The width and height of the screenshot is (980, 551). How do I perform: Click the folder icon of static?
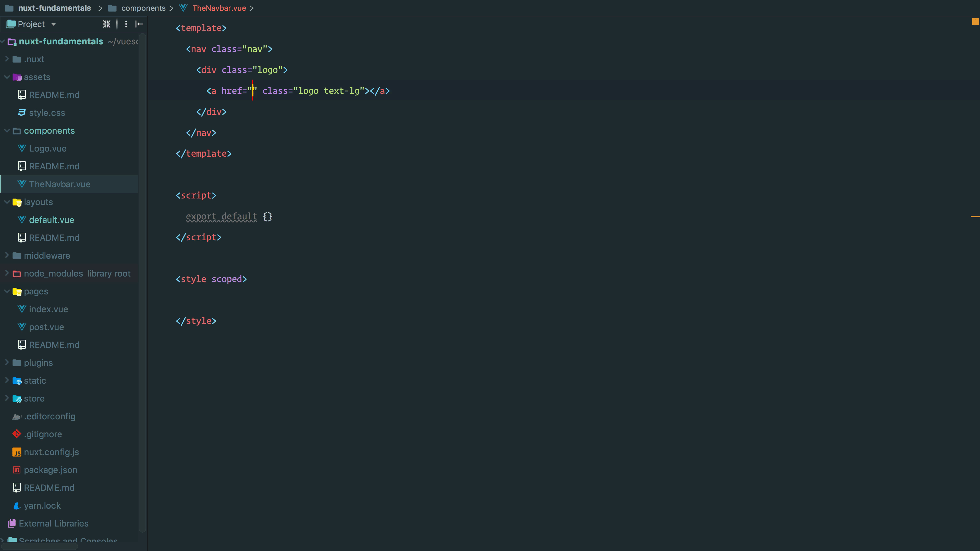(x=17, y=381)
